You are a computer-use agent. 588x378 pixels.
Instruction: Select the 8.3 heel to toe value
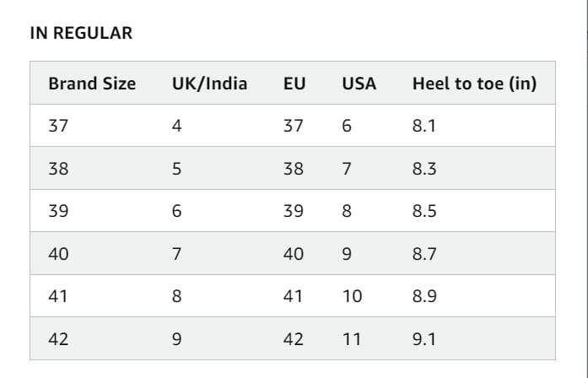tap(423, 169)
